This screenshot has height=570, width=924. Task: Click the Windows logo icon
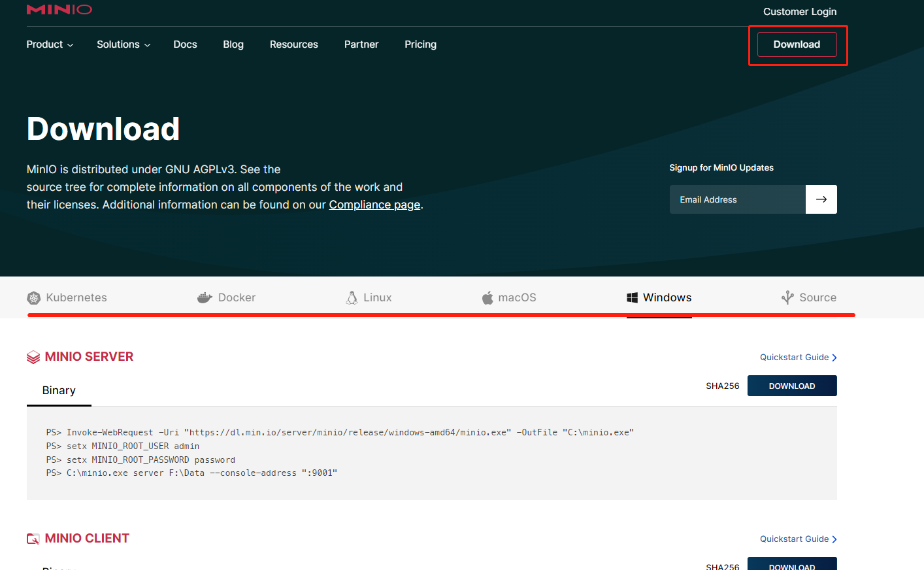point(632,298)
